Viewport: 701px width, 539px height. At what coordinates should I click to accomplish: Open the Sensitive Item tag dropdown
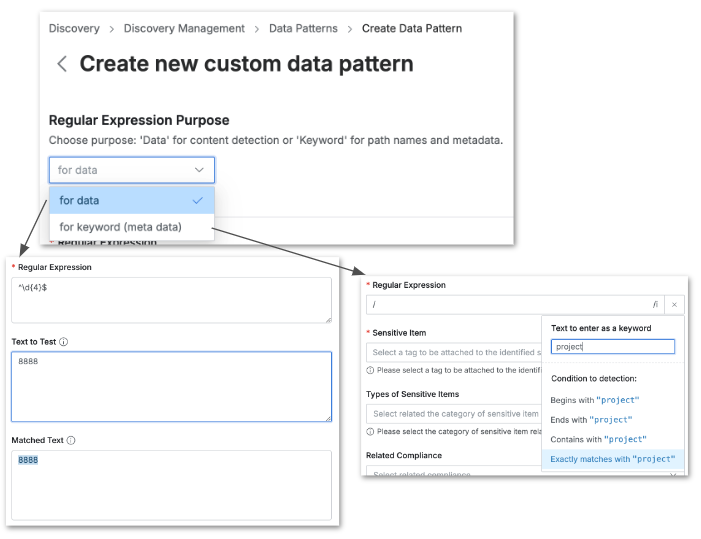coord(454,352)
